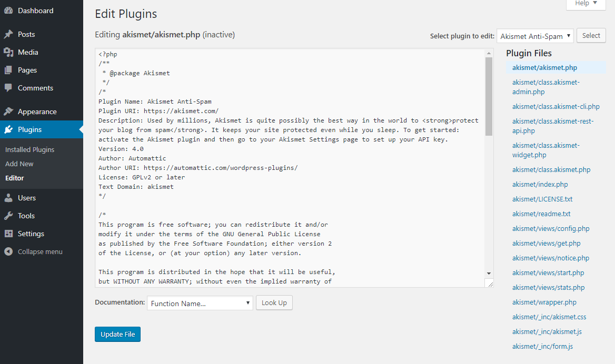Open Comments menu label
This screenshot has width=615, height=364.
pos(35,88)
